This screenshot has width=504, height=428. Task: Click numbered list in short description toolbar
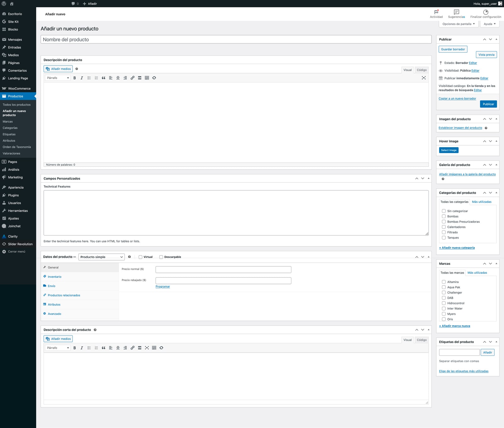[96, 348]
